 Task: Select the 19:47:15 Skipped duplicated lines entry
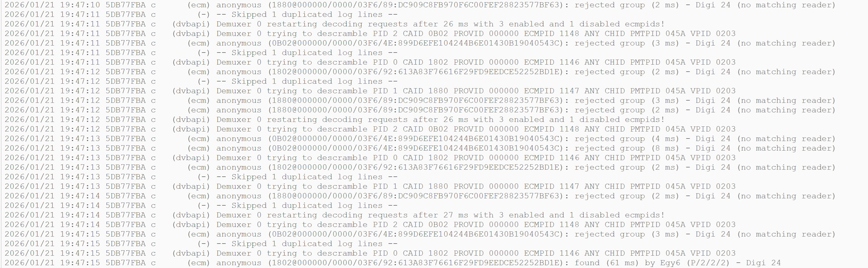point(201,244)
